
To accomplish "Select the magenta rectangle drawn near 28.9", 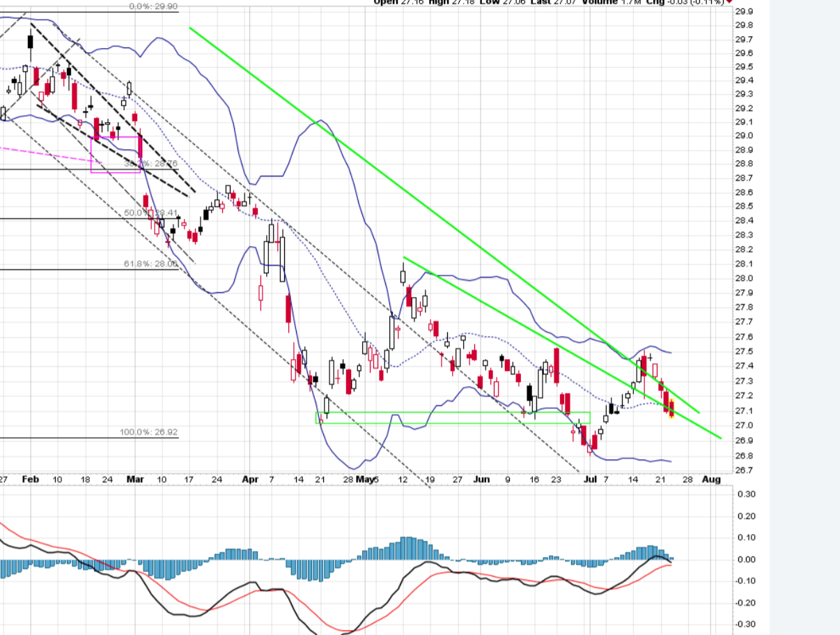I will point(116,155).
